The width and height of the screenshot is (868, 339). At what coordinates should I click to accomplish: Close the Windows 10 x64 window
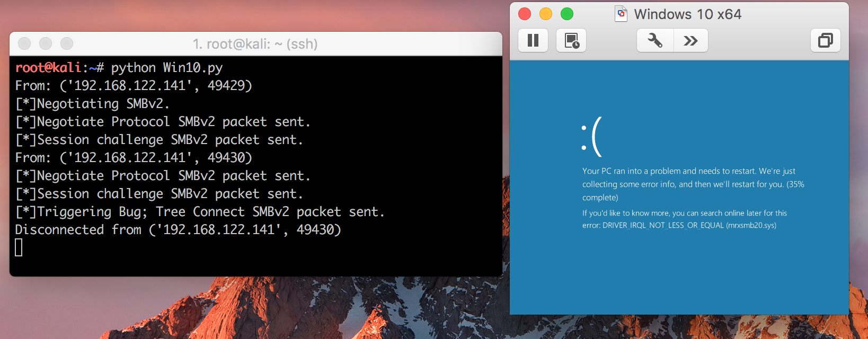525,14
